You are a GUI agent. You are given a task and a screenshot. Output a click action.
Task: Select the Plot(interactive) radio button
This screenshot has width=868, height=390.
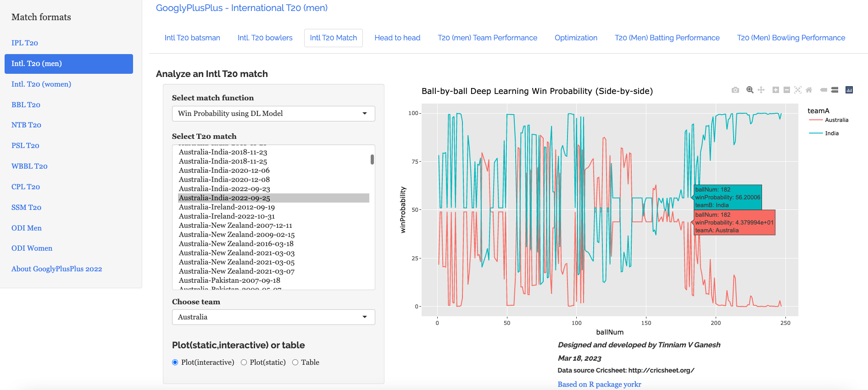tap(175, 363)
